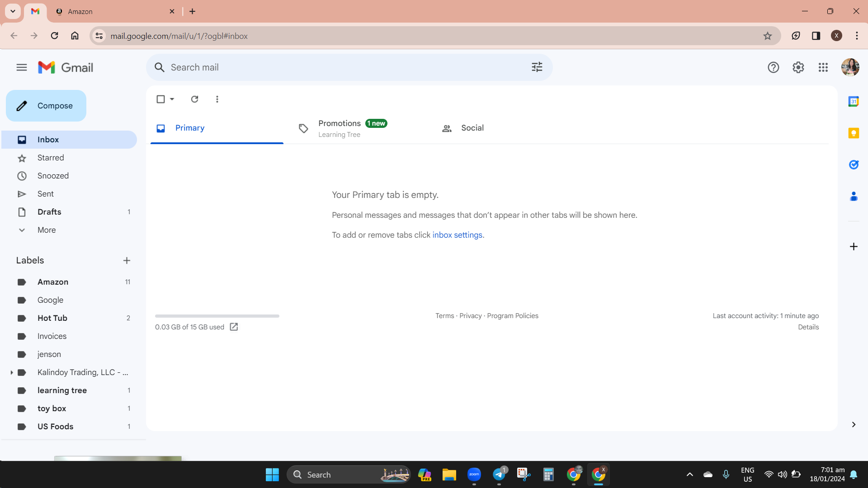The width and height of the screenshot is (868, 488).
Task: Open browser tab search dropdown
Action: [x=13, y=11]
